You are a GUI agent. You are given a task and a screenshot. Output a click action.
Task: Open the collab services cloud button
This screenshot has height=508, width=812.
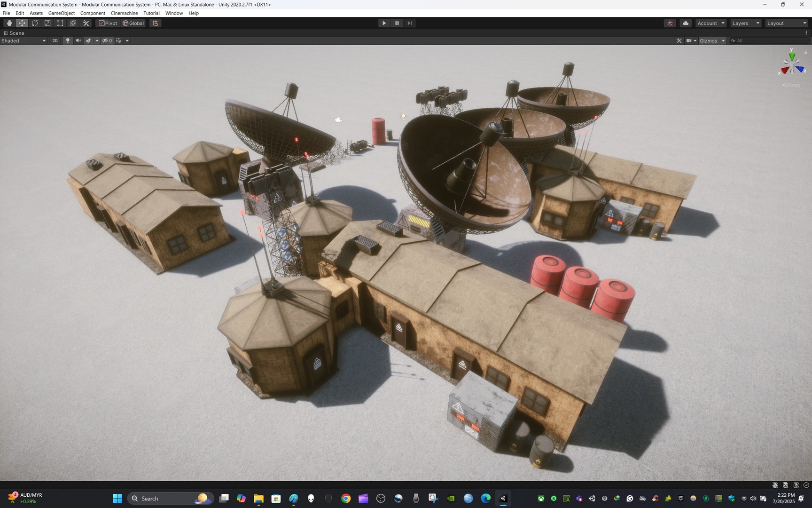coord(686,23)
